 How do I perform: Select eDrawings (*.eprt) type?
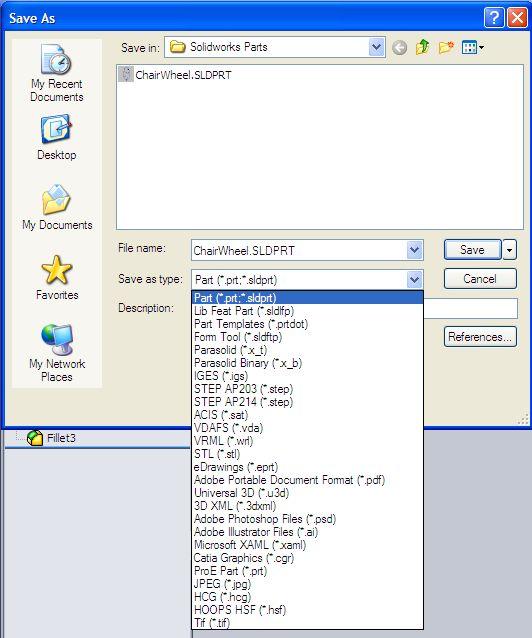[x=307, y=467]
